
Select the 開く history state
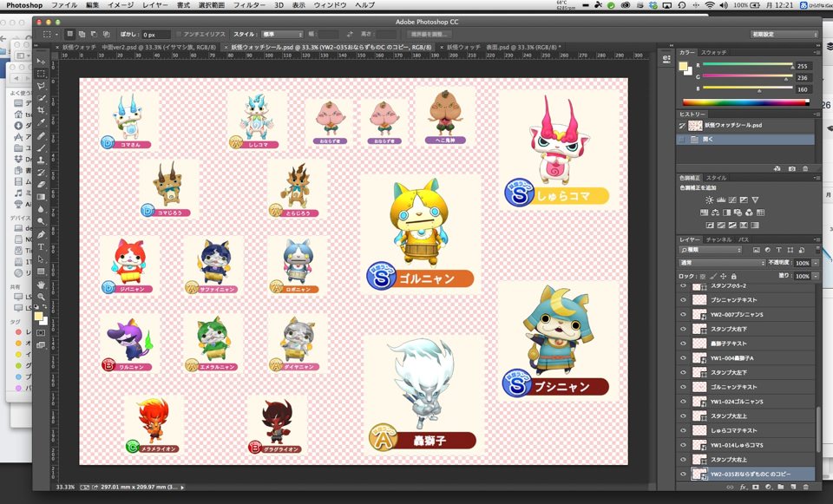click(x=746, y=140)
